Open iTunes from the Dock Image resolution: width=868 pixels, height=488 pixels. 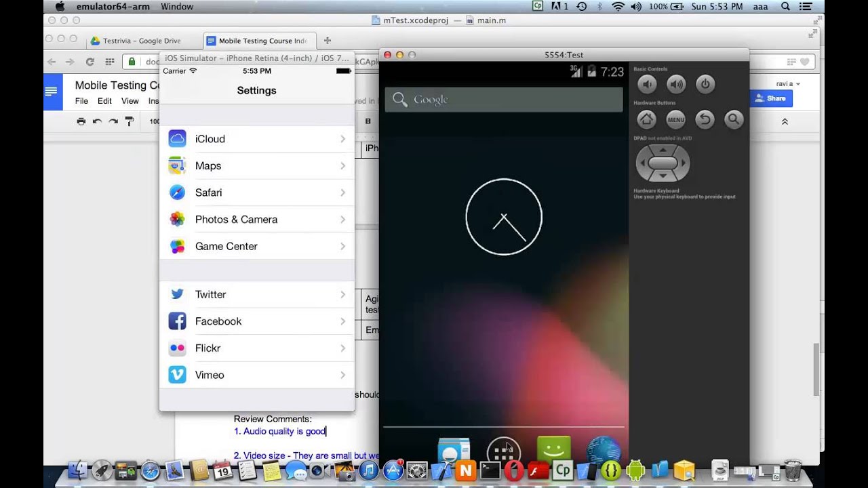click(x=368, y=470)
